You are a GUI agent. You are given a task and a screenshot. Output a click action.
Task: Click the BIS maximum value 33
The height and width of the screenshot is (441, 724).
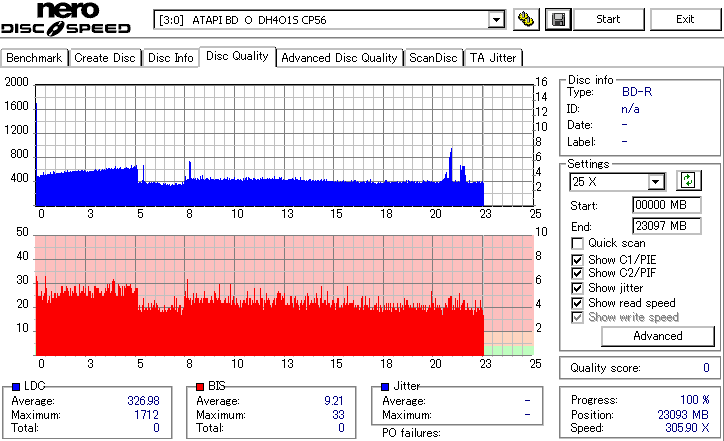(x=338, y=415)
